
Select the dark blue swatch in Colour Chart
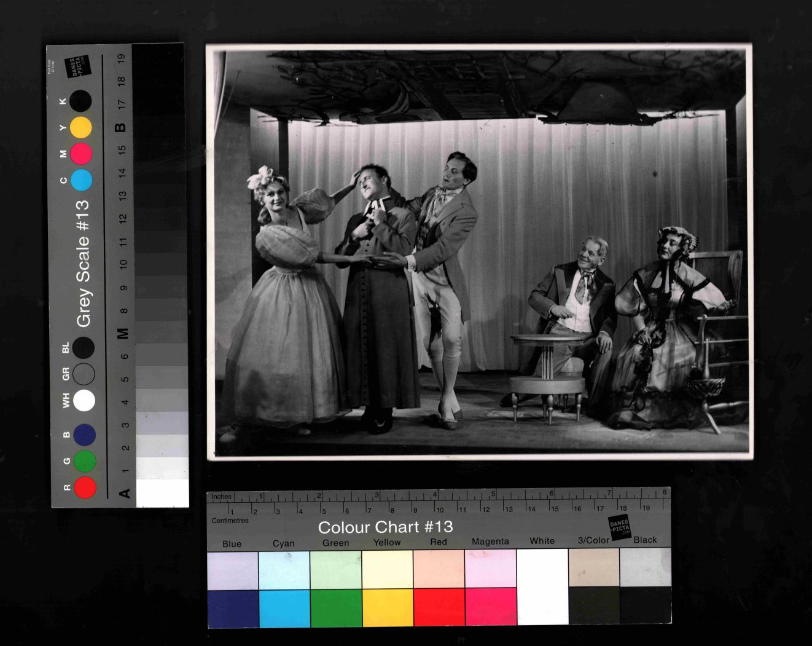point(232,608)
